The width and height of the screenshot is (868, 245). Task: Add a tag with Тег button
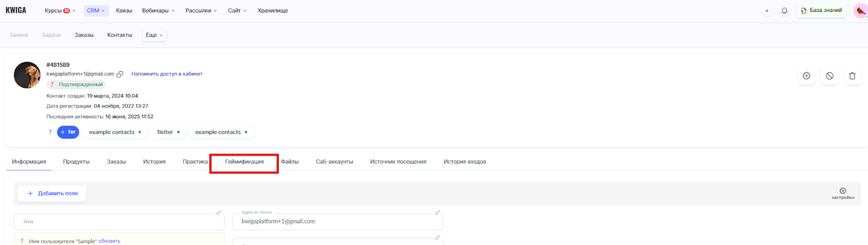[68, 132]
